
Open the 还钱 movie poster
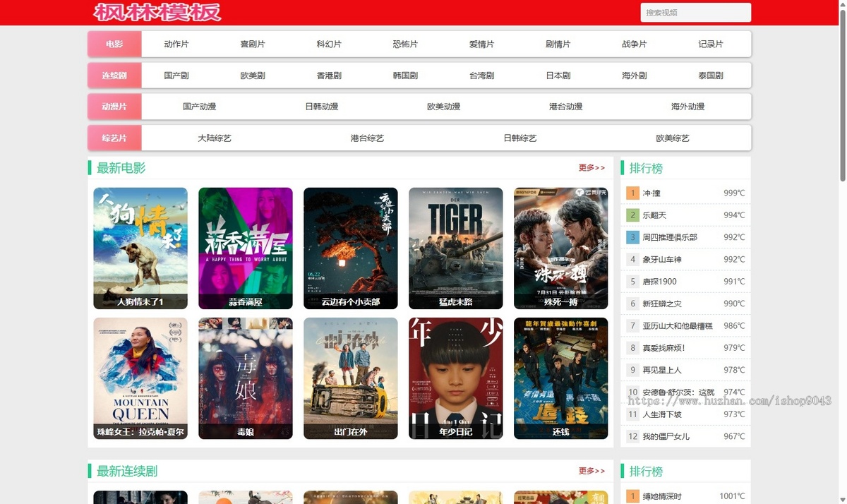pos(561,378)
